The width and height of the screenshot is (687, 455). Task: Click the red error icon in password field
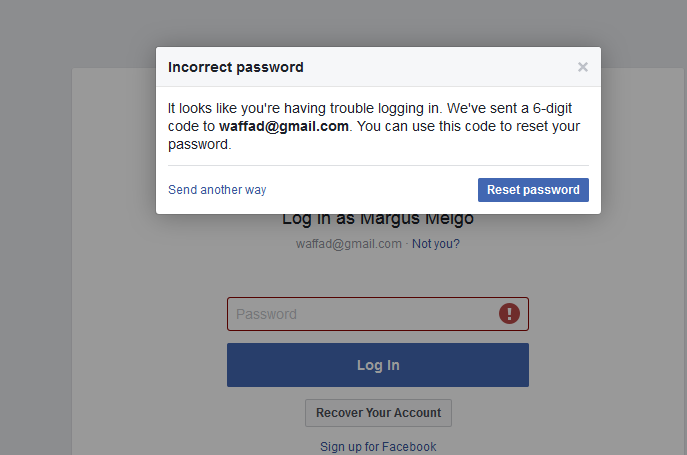point(510,314)
